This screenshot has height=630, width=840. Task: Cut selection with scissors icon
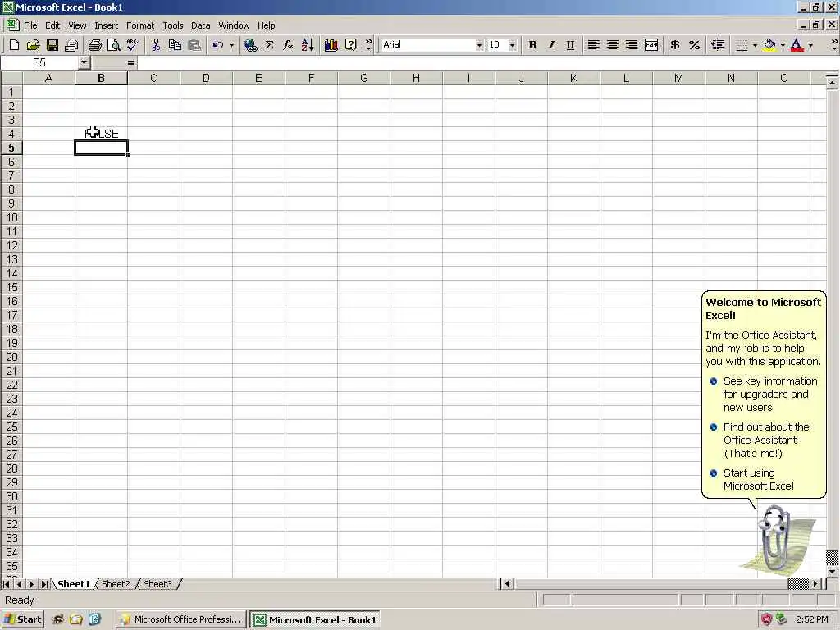click(x=156, y=45)
